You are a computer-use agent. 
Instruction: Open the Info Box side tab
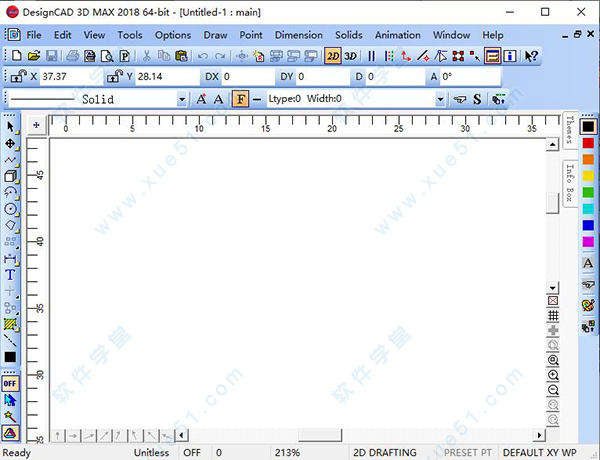pos(569,181)
